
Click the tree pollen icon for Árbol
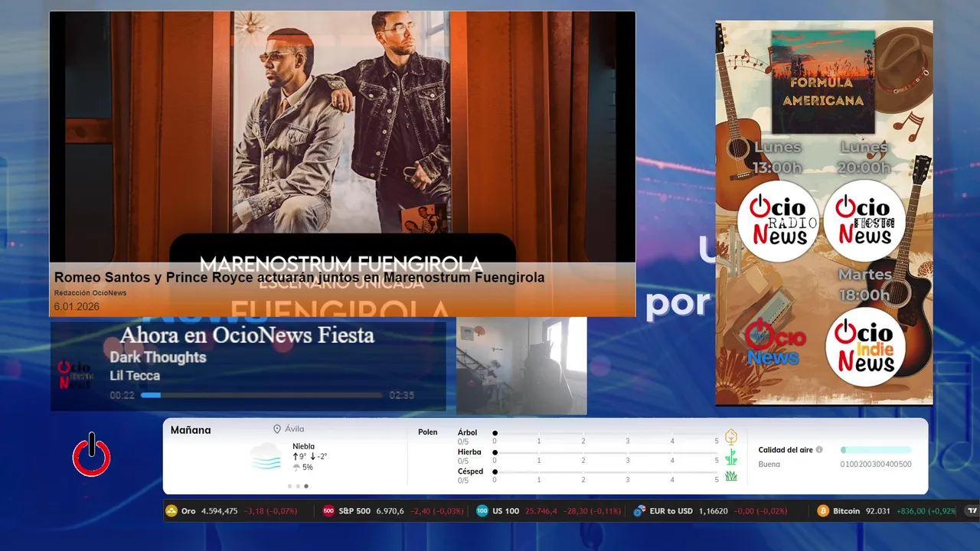point(731,437)
